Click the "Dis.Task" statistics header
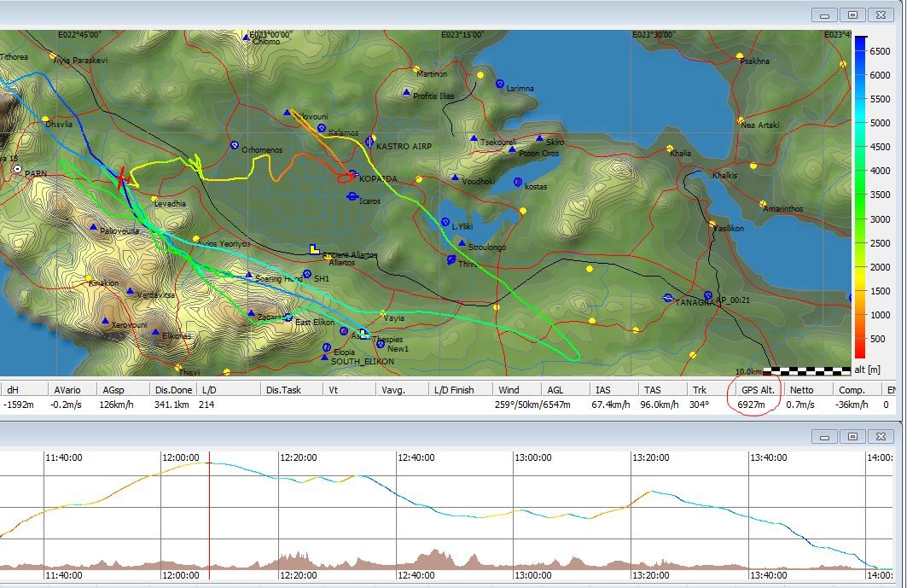This screenshot has width=907, height=588. point(283,390)
